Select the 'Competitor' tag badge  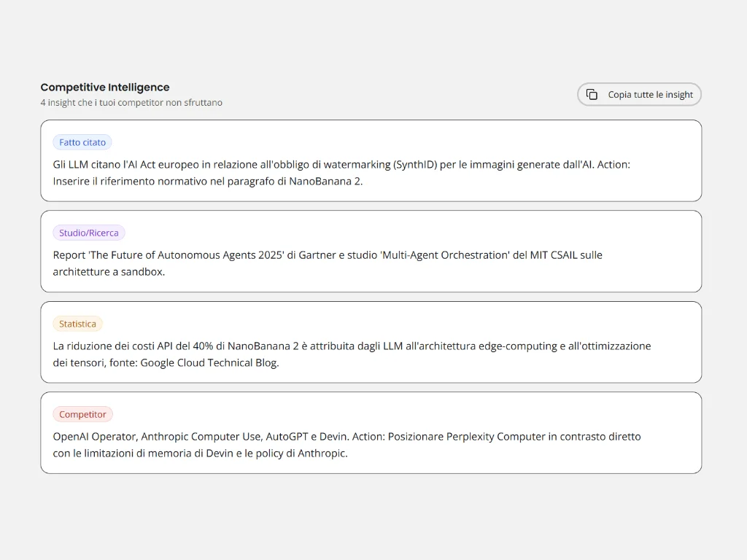click(82, 414)
